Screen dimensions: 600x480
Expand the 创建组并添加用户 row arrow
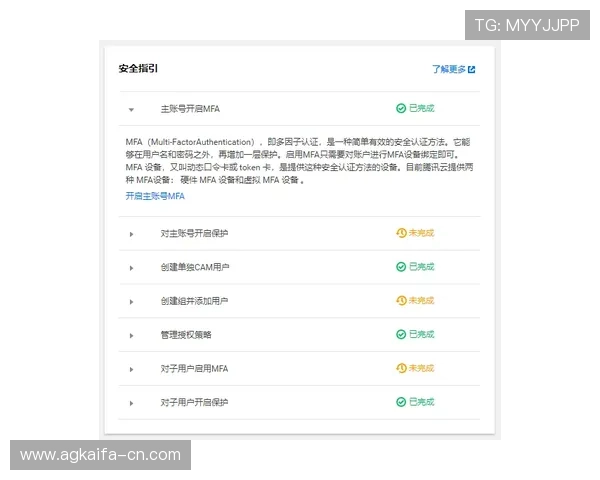point(131,302)
